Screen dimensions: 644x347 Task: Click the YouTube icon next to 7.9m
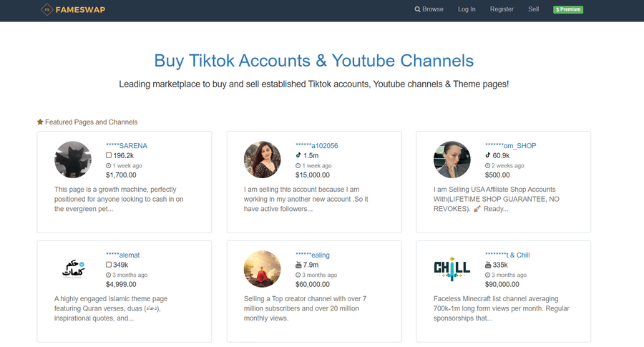(298, 265)
